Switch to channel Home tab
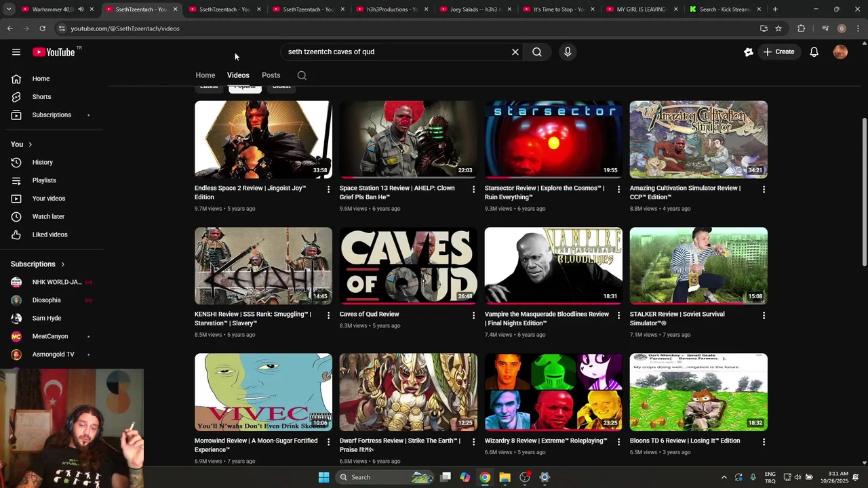Image resolution: width=868 pixels, height=488 pixels. point(205,75)
